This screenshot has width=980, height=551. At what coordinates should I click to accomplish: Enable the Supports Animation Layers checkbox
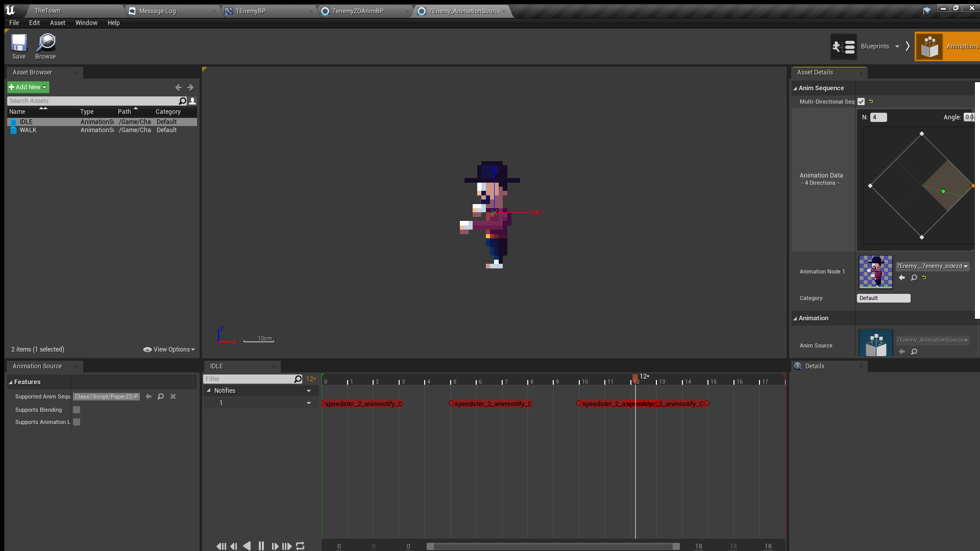tap(77, 422)
